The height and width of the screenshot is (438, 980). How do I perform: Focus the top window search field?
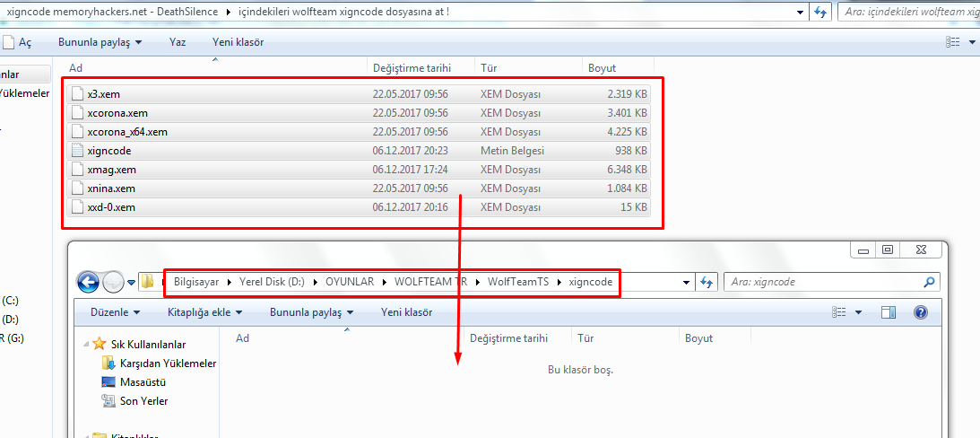coord(908,12)
